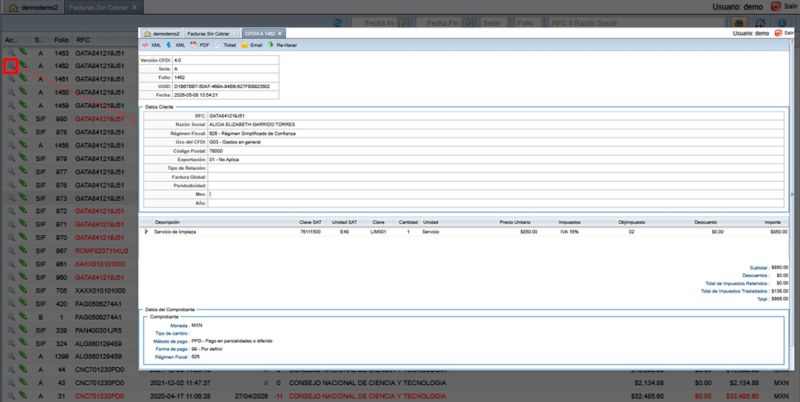Open the invoice PDF from the toolbar
The height and width of the screenshot is (402, 800).
click(200, 45)
